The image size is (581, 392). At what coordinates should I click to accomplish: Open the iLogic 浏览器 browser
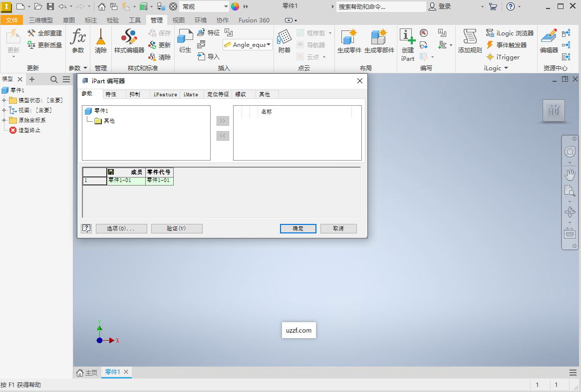pyautogui.click(x=510, y=33)
